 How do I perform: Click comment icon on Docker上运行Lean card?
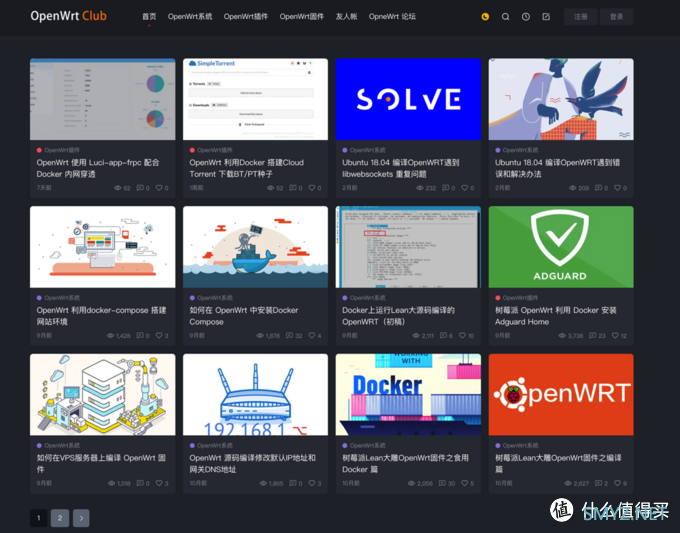[443, 335]
